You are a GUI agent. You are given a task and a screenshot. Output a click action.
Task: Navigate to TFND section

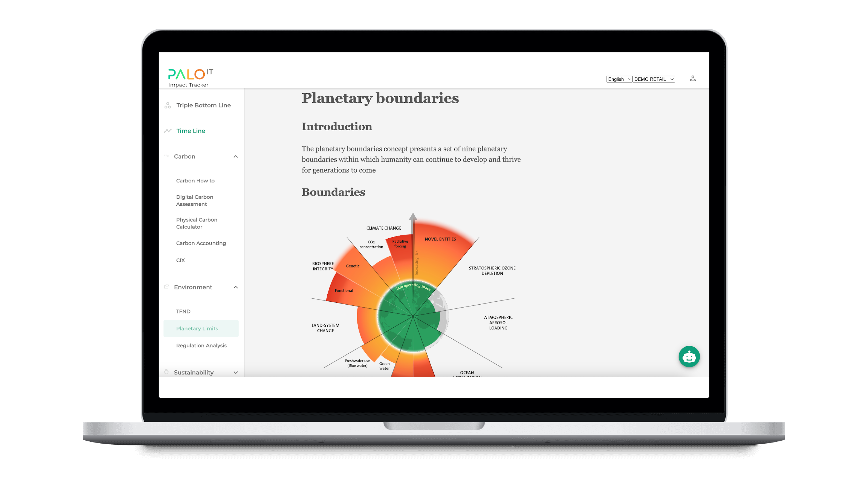click(183, 311)
